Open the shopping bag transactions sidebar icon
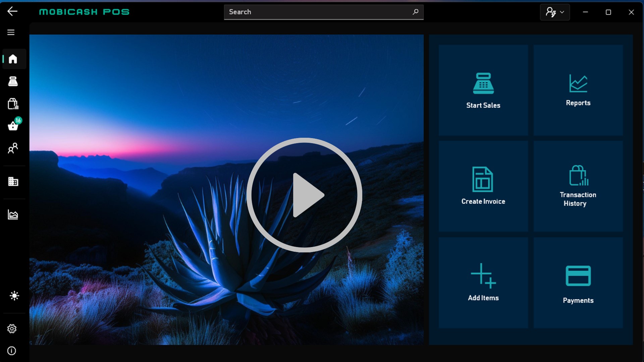 pyautogui.click(x=13, y=104)
